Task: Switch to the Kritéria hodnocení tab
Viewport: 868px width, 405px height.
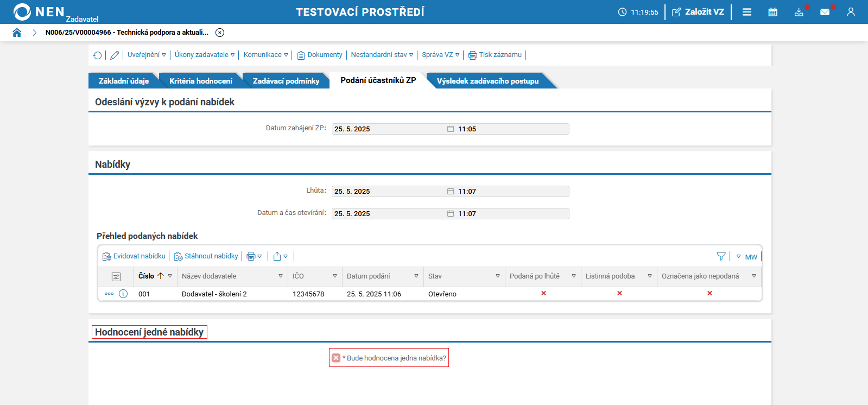Action: pos(200,81)
